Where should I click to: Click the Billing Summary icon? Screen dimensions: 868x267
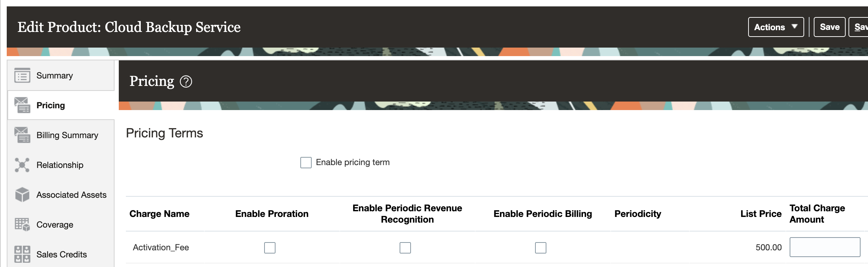click(22, 135)
